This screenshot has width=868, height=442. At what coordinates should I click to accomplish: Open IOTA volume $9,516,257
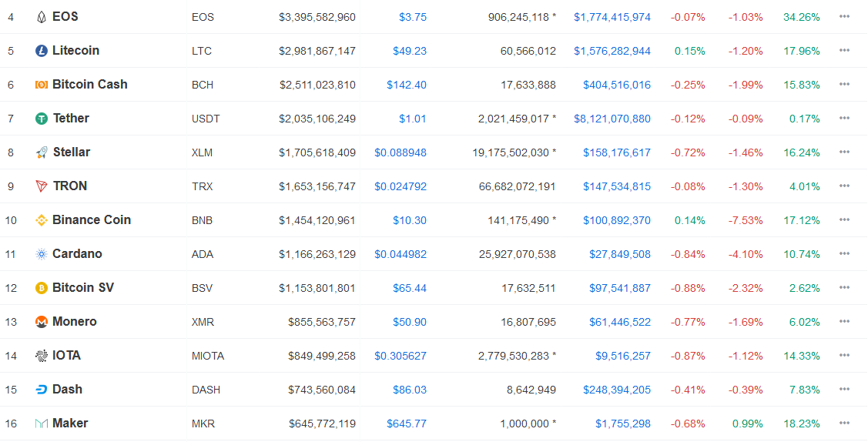coord(623,356)
